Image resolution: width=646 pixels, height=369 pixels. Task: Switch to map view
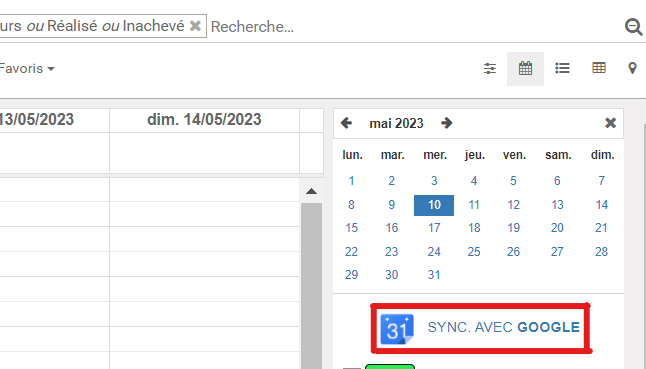tap(632, 68)
